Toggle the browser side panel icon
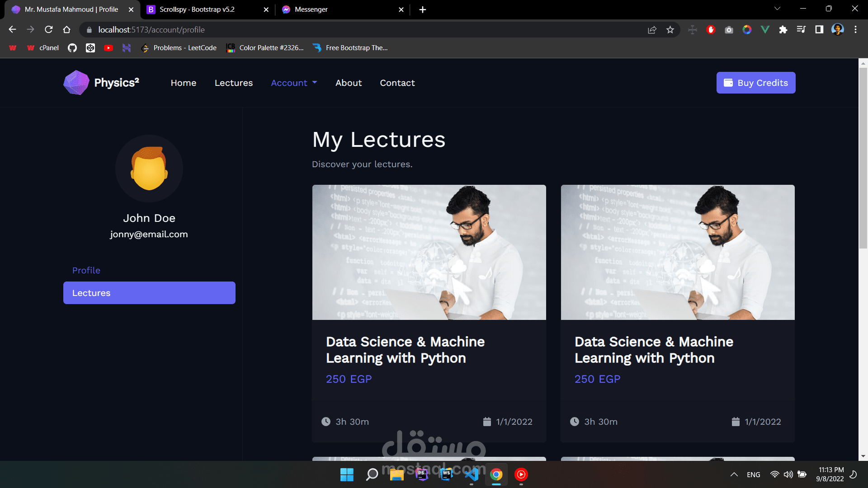The image size is (868, 488). click(819, 30)
